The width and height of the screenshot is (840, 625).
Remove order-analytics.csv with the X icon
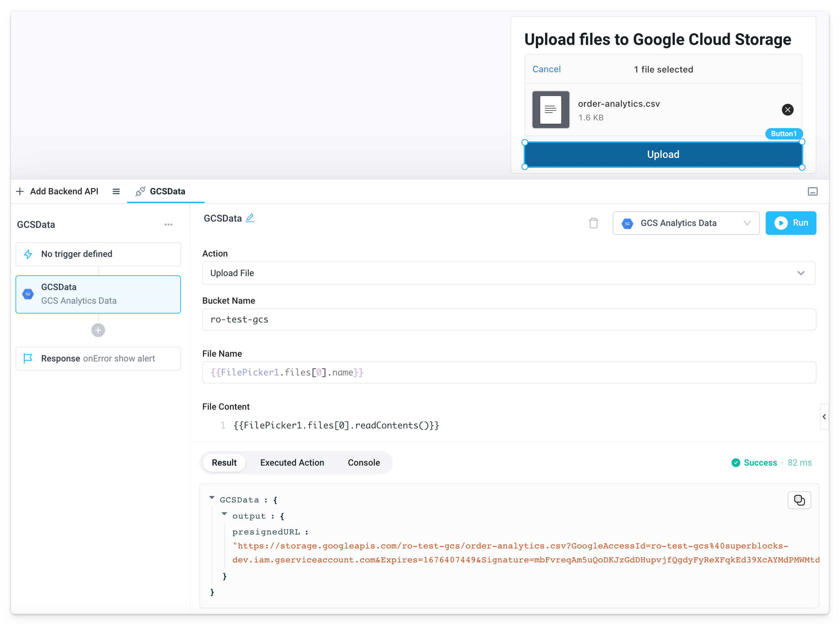pos(787,110)
